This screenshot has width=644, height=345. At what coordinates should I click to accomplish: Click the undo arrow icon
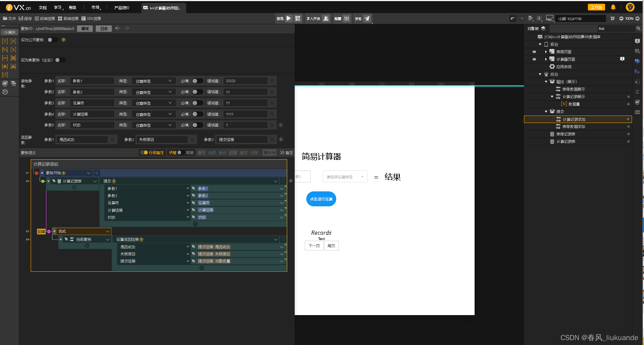(513, 18)
